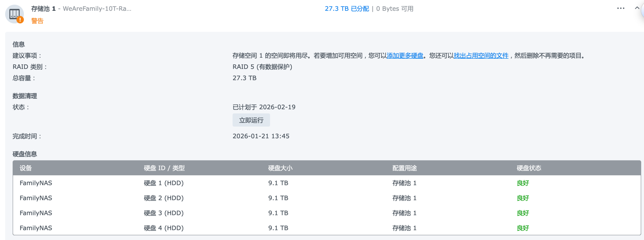644x240 pixels.
Task: Open the 找出占用空间的文件 link
Action: pos(481,56)
